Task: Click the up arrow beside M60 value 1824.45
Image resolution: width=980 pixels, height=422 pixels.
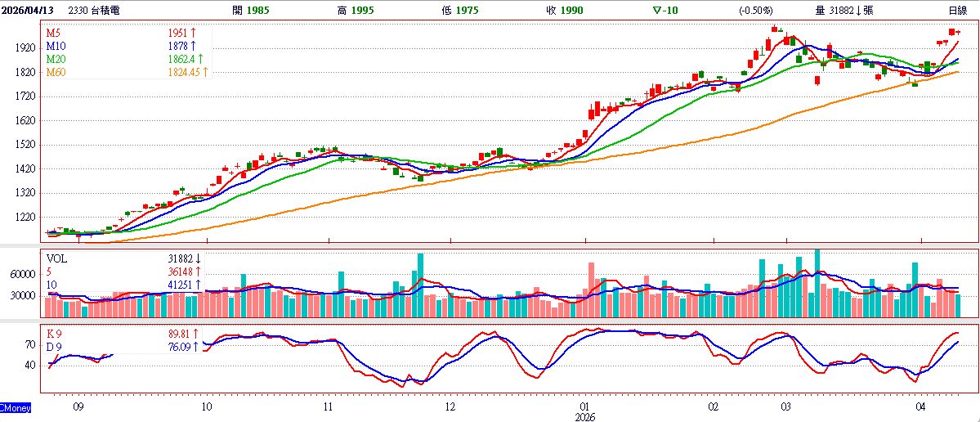Action: (205, 72)
